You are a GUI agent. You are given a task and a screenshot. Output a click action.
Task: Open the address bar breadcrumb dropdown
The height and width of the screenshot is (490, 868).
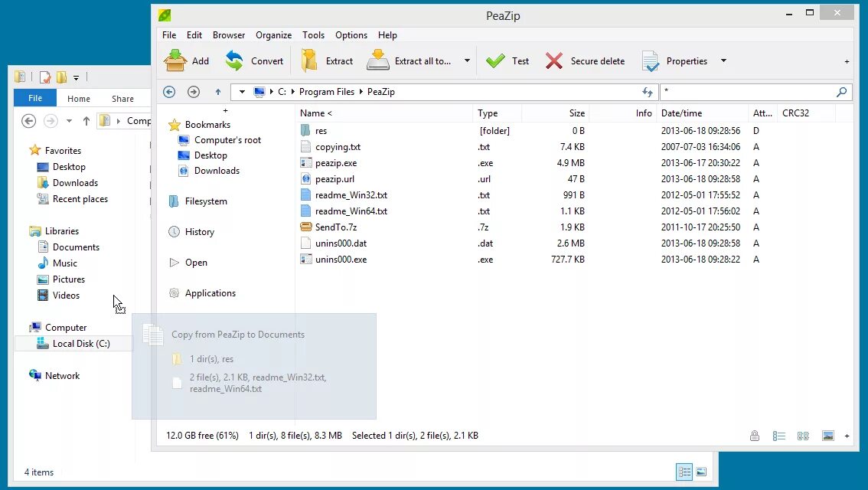(241, 92)
